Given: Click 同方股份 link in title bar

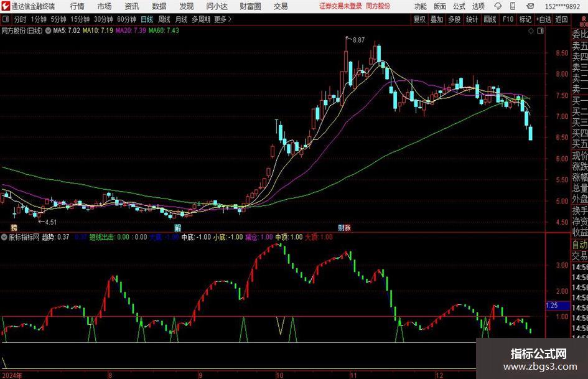Looking at the screenshot, I should (x=378, y=6).
